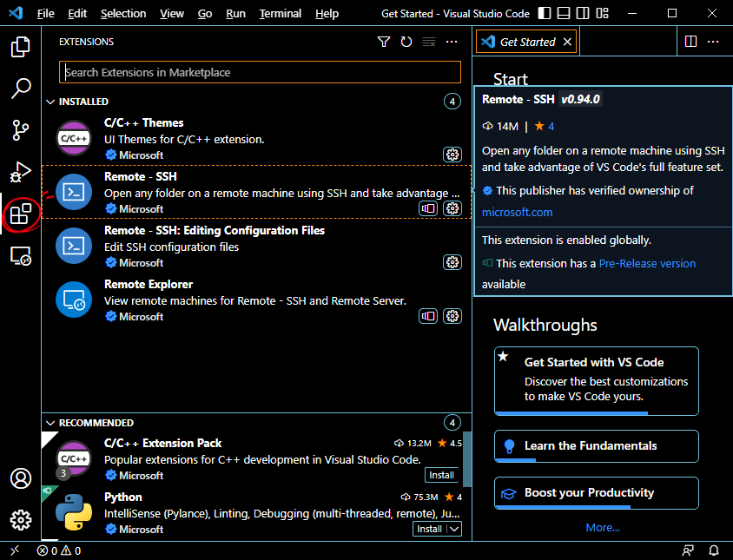This screenshot has width=733, height=560.
Task: Toggle secondary side bar visibility
Action: tap(583, 13)
